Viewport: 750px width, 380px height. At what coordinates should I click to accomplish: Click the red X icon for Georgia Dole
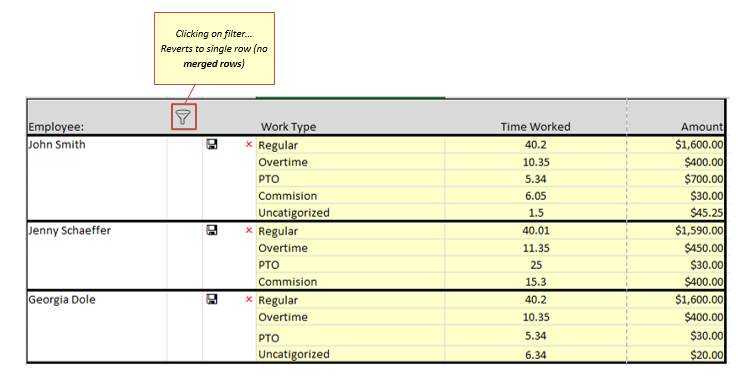tap(249, 299)
